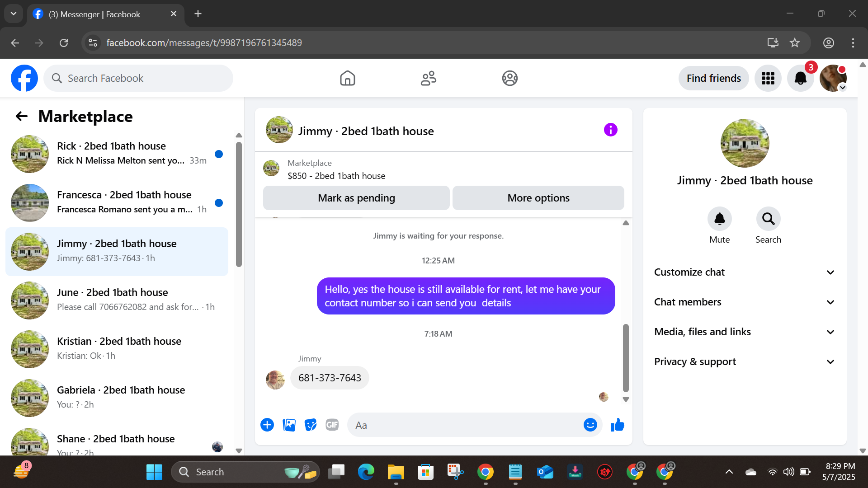Search in conversation with magnifier icon
This screenshot has height=488, width=868.
[x=768, y=219]
